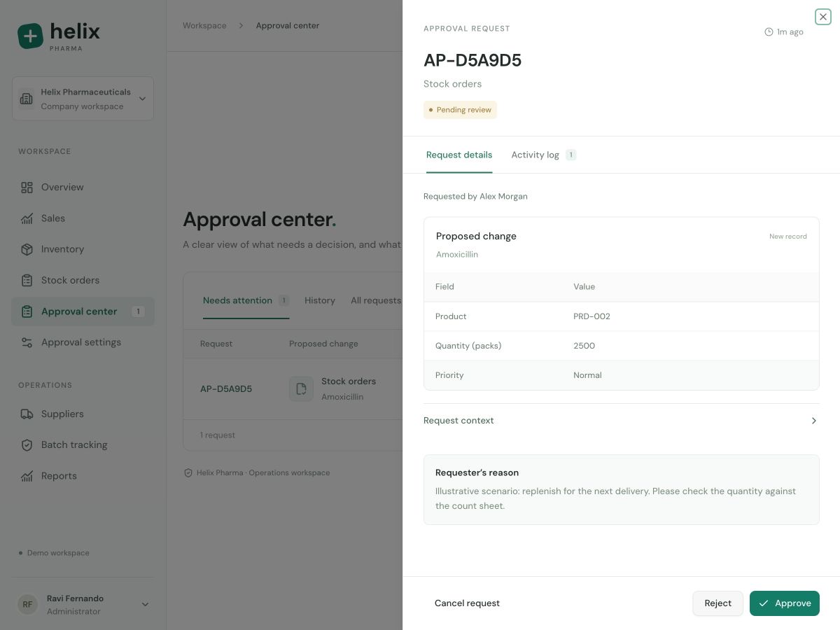Click the shield icon beside Operations workspace footer
This screenshot has height=630, width=840.
point(188,472)
